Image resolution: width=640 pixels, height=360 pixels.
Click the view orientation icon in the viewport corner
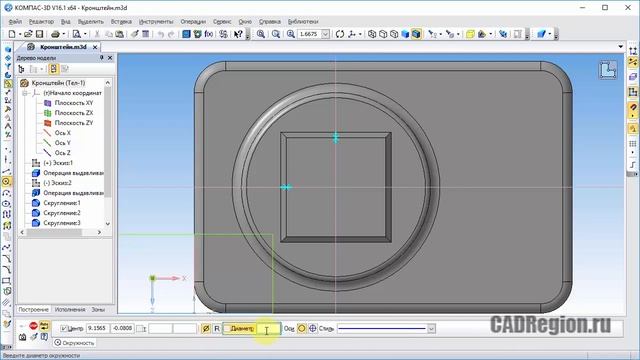click(x=607, y=70)
